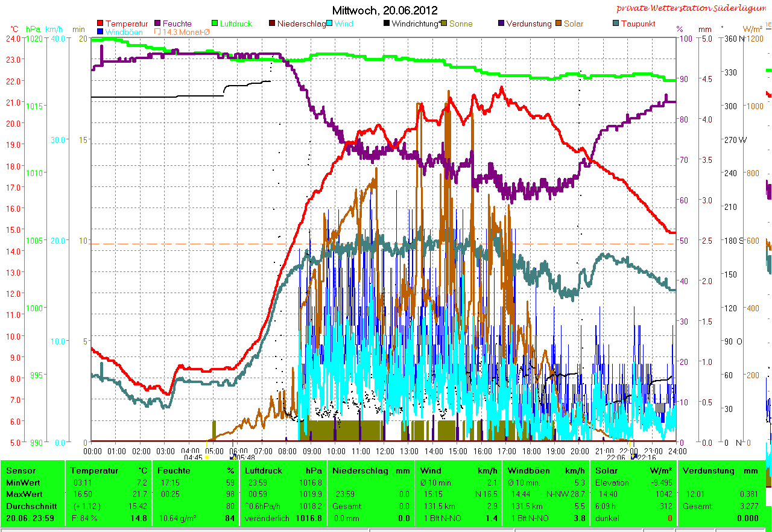772x532 pixels.
Task: Toggle the 14.3 Monat-Ø average line box
Action: (x=158, y=31)
